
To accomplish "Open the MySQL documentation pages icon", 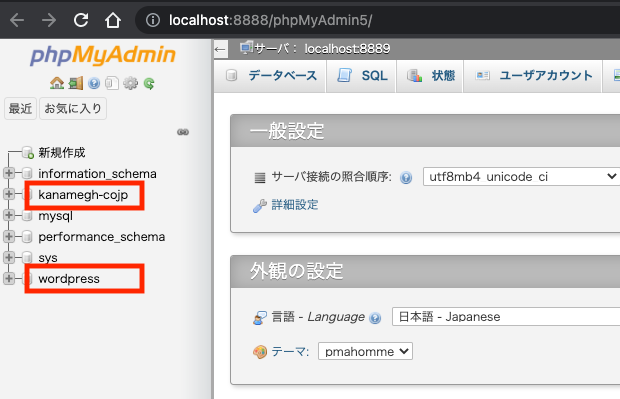I will pyautogui.click(x=112, y=83).
